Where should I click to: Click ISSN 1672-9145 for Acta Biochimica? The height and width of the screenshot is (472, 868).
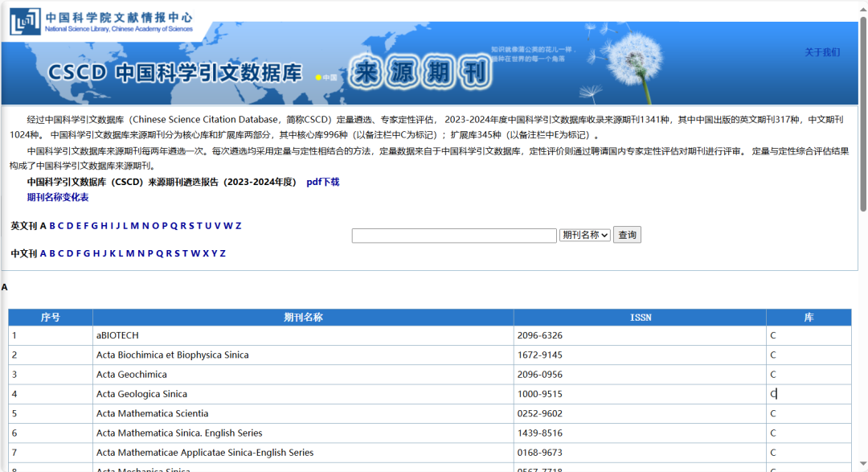pyautogui.click(x=539, y=355)
